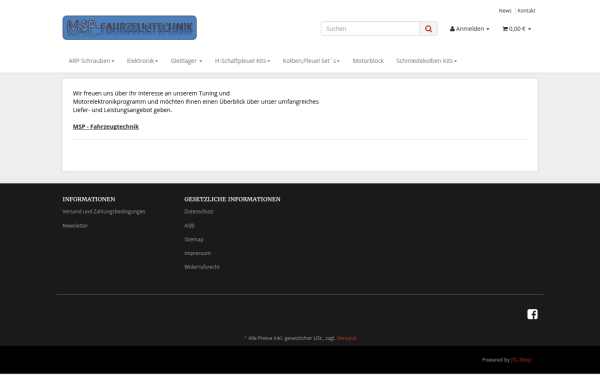Open the Newsletter footer link
600x375 pixels.
tap(75, 226)
